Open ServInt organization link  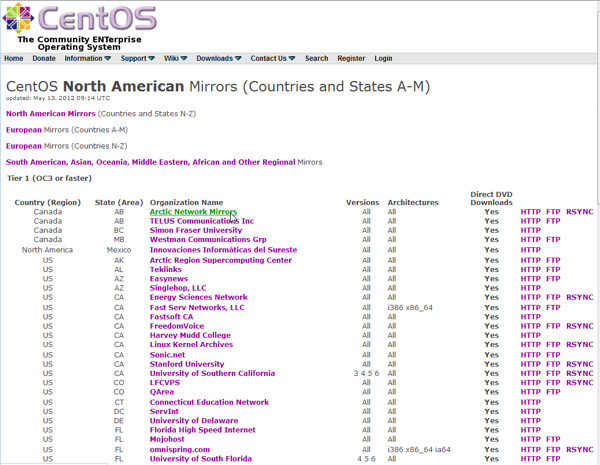164,411
